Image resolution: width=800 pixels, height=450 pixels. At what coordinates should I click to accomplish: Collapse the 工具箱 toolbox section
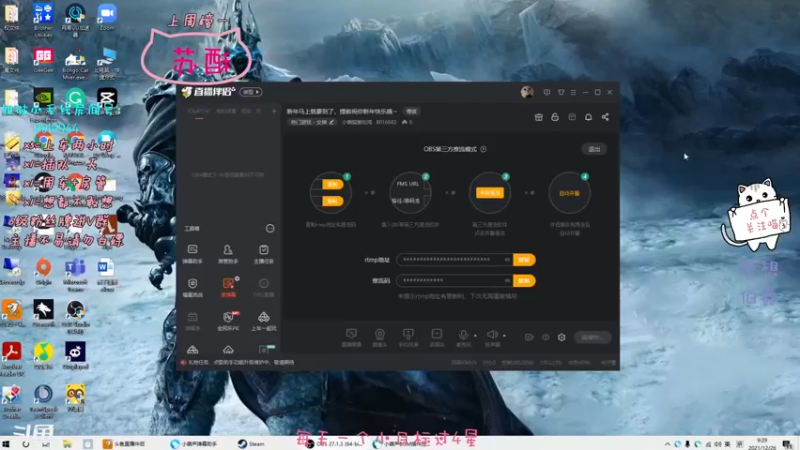tap(270, 229)
